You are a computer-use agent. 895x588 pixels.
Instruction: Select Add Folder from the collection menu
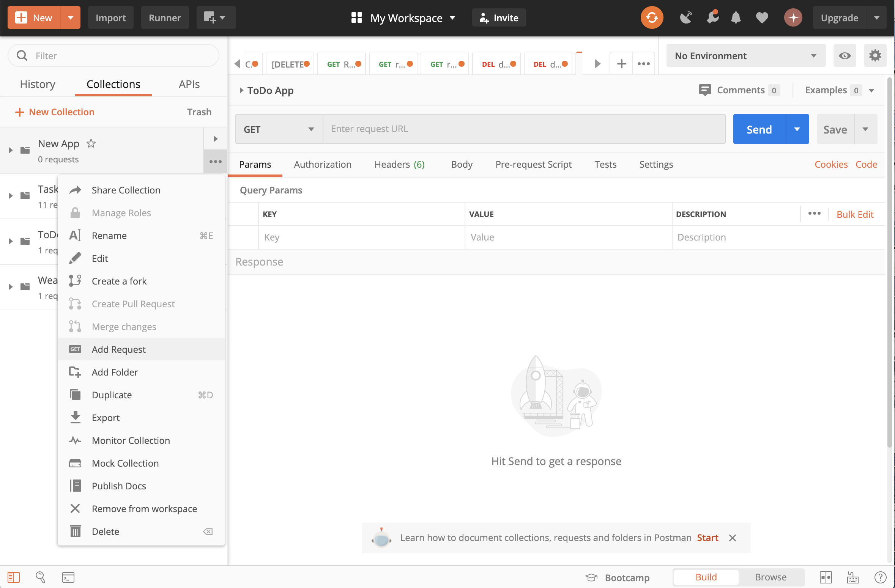coord(115,372)
